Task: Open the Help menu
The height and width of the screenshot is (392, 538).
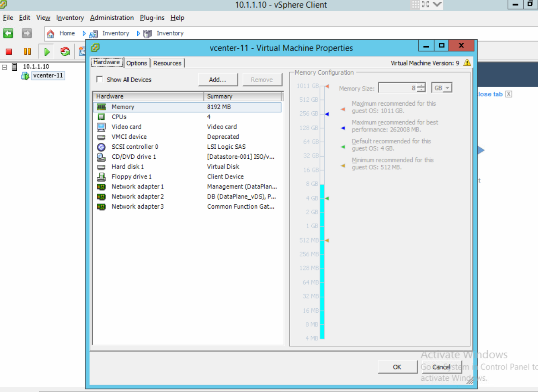Action: [177, 18]
